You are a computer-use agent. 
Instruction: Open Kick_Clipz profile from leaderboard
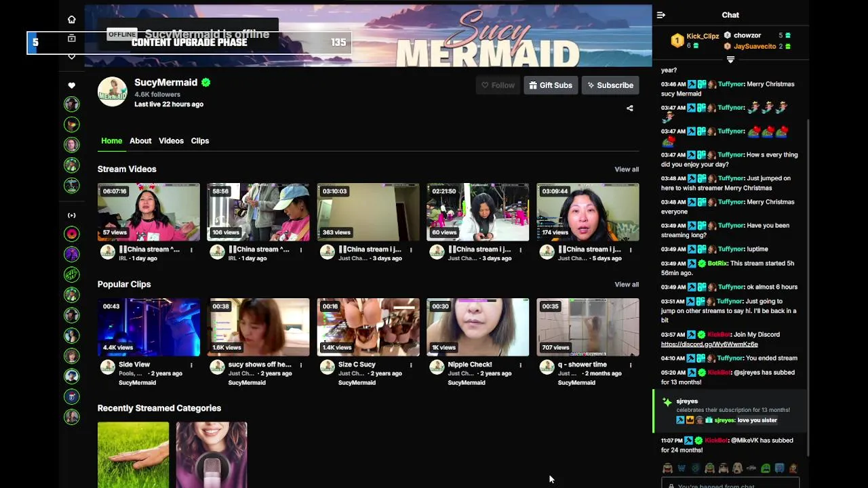[x=703, y=37]
